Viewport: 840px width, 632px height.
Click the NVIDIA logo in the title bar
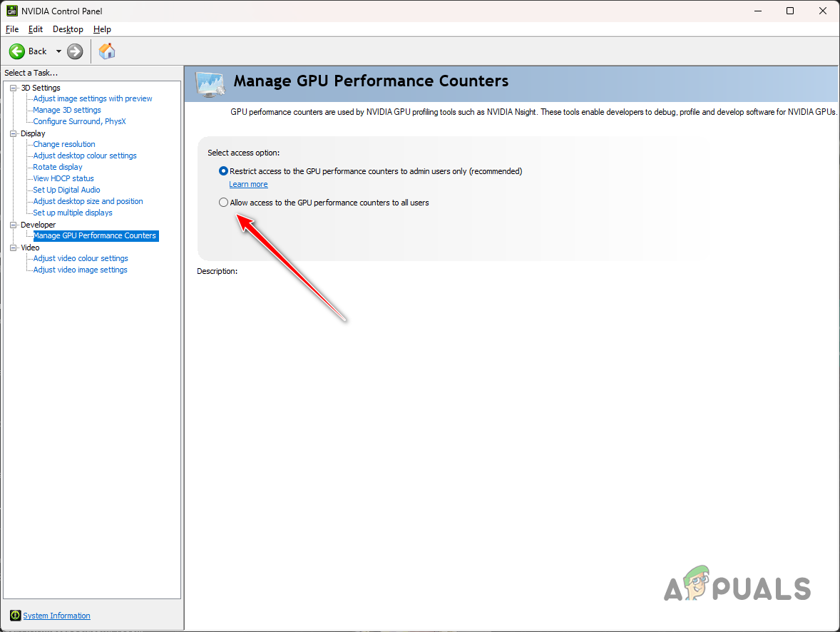point(11,11)
